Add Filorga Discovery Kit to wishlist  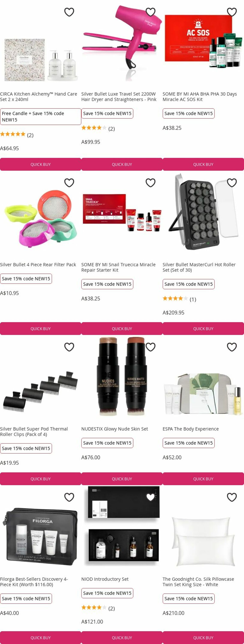(69, 497)
